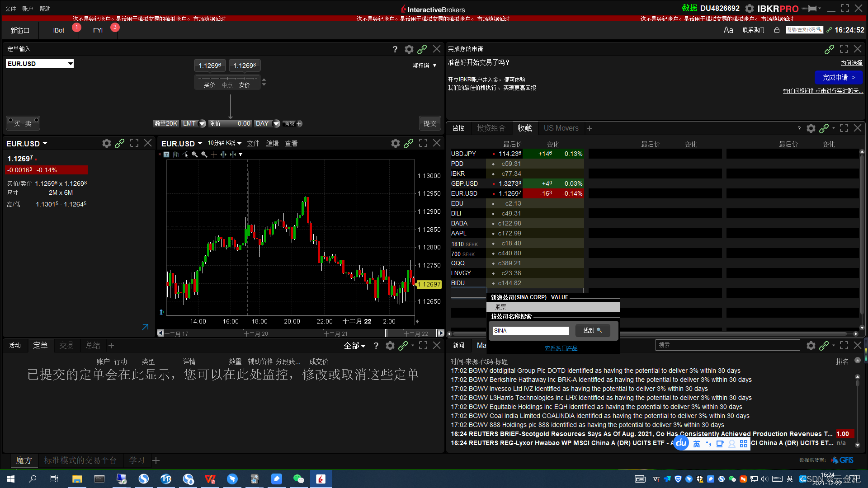Click the SINA company search input field

[x=530, y=331]
